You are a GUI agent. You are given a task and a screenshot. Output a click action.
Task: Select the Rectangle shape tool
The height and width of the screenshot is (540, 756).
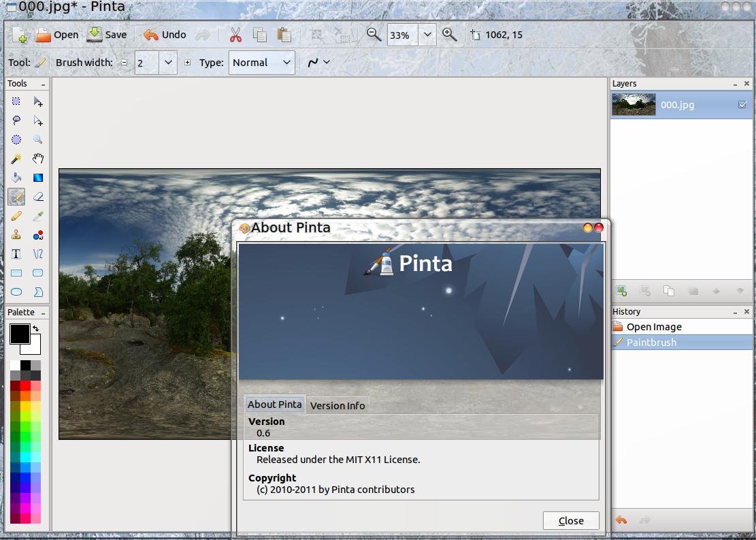(16, 273)
